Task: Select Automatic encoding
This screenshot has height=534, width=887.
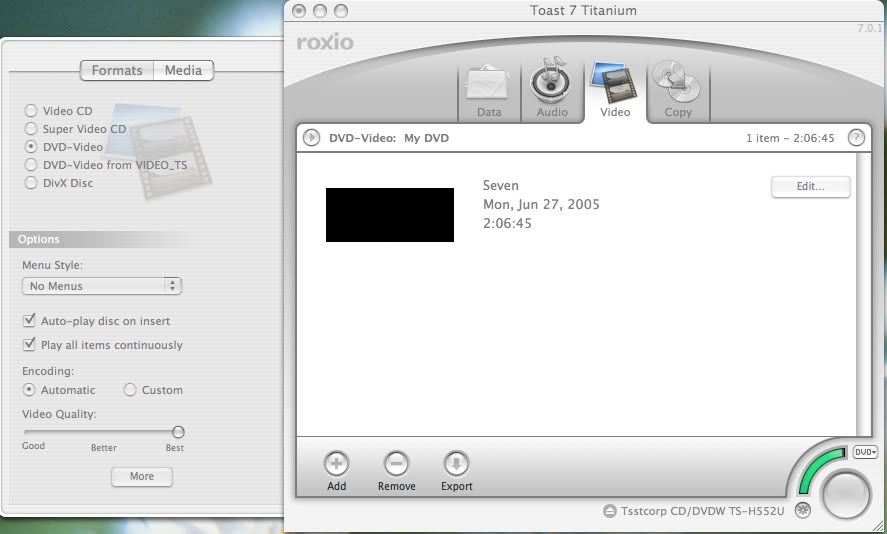Action: tap(29, 390)
